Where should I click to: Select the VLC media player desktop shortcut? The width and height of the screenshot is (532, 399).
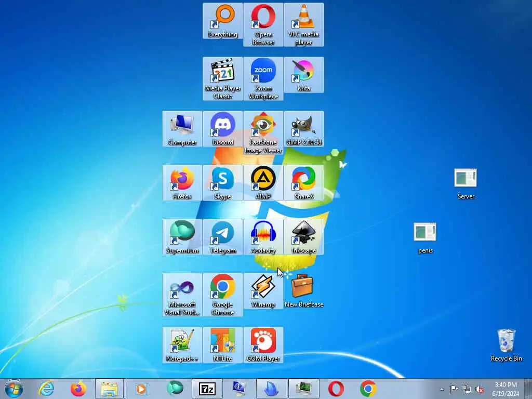[303, 25]
